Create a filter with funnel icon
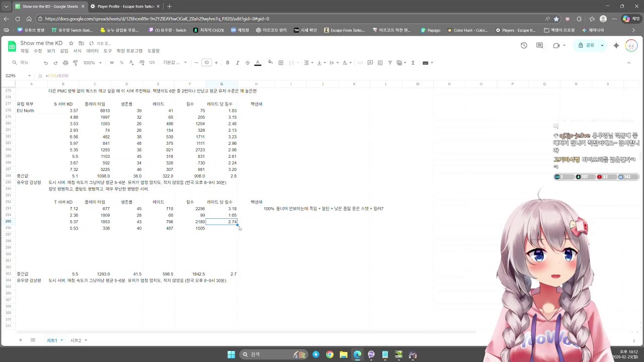 [390, 63]
